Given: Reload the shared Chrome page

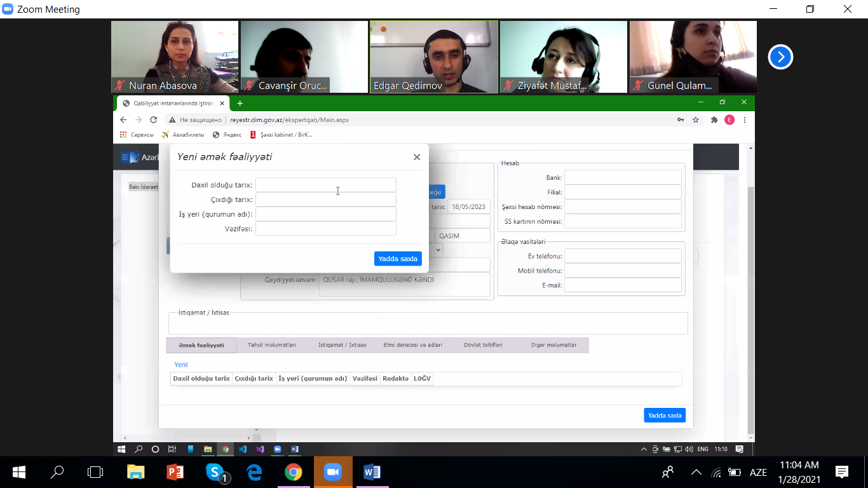Looking at the screenshot, I should click(153, 119).
